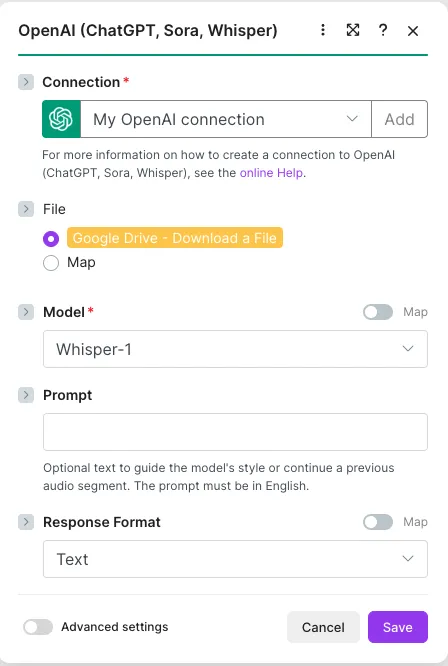Expand the File field info arrow

[26, 209]
